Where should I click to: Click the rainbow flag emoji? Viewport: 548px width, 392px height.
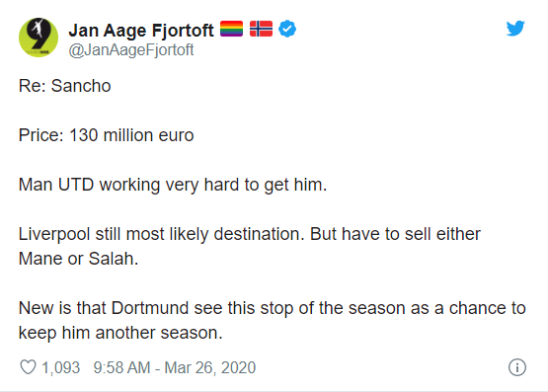click(x=231, y=29)
